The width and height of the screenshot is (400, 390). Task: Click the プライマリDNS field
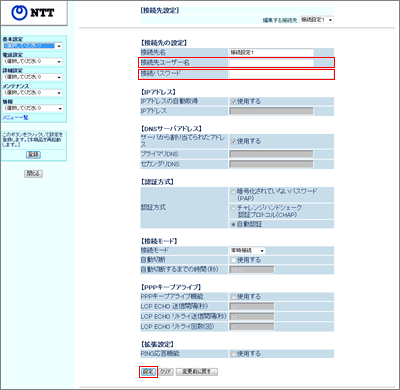coord(271,154)
